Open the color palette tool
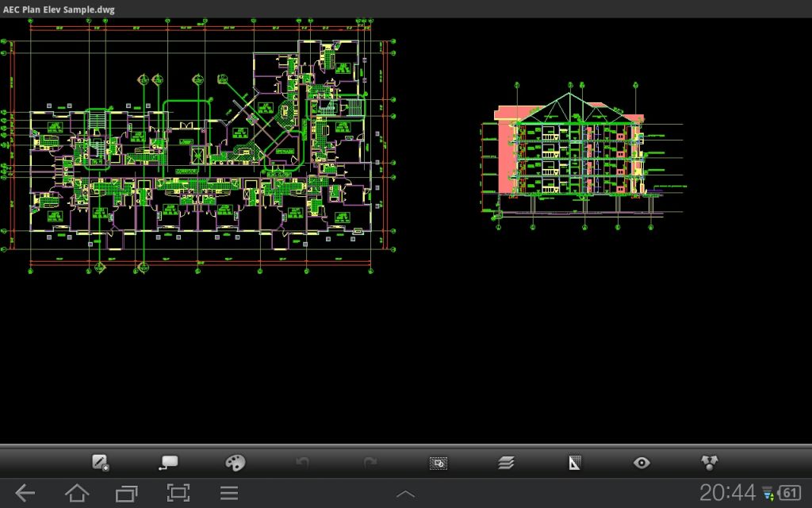 pos(236,463)
